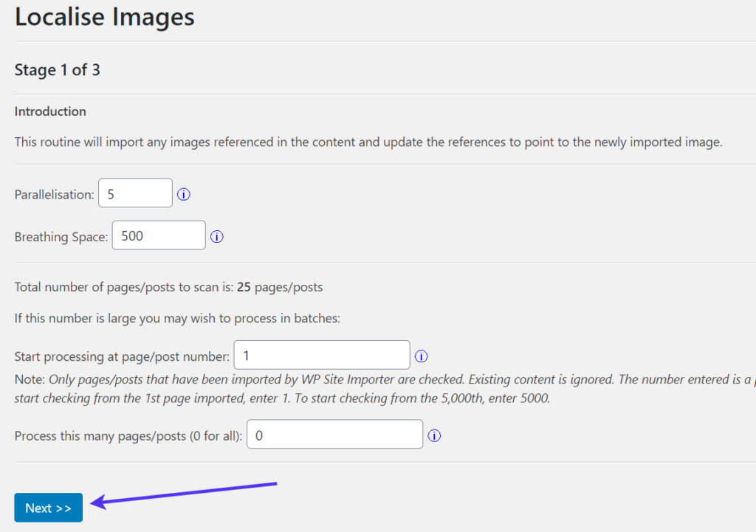Click the Breathing Space label
Image resolution: width=756 pixels, height=532 pixels.
pos(61,237)
